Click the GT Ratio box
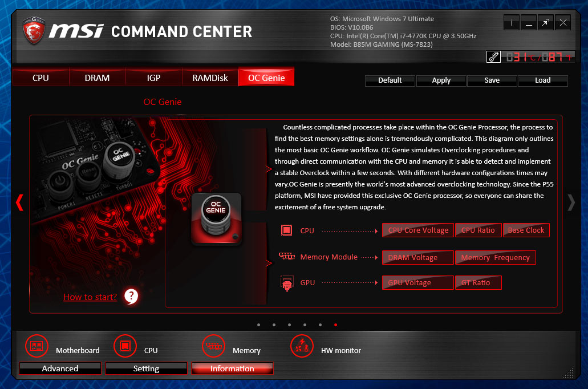 pyautogui.click(x=478, y=282)
